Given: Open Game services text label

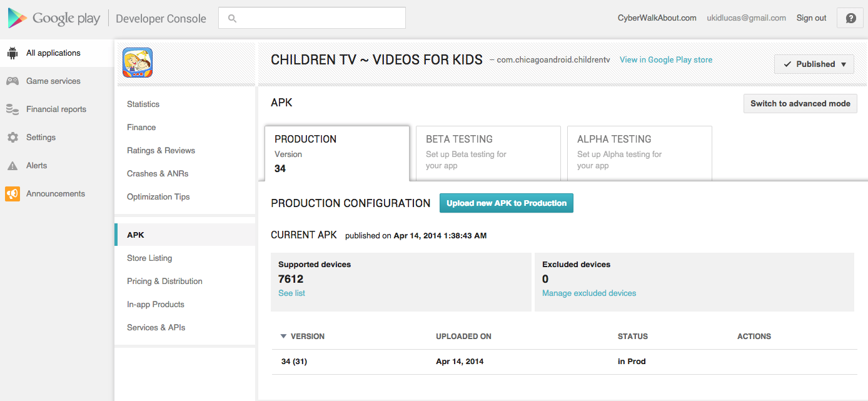Looking at the screenshot, I should [x=53, y=81].
